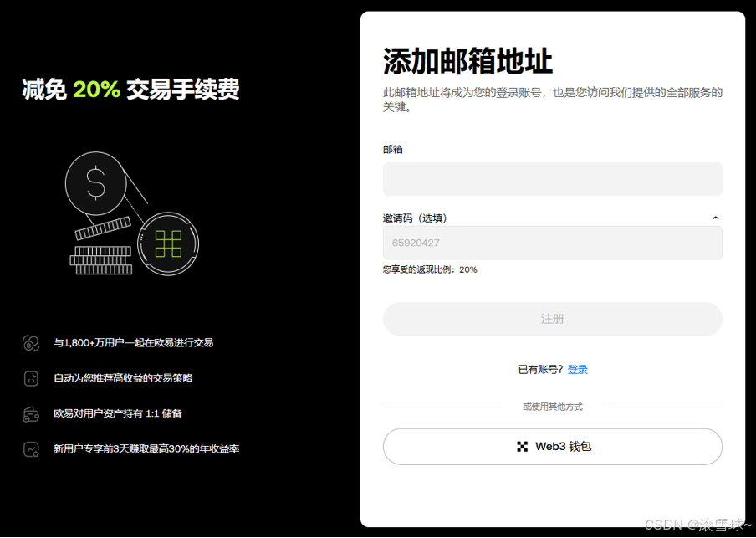
Task: Click the Web3 wallet logo icon
Action: (522, 447)
